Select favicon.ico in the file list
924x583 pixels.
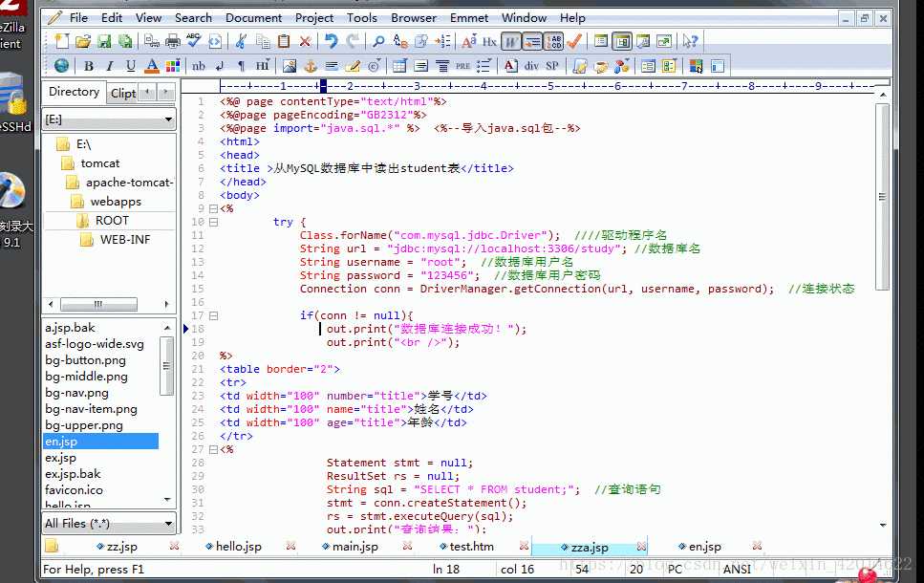[x=74, y=490]
